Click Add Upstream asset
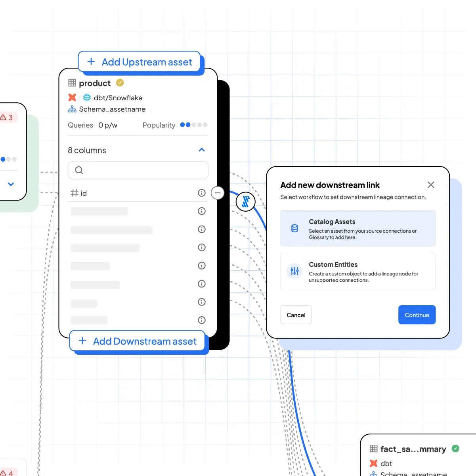Viewport: 476px width, 476px height. (140, 62)
